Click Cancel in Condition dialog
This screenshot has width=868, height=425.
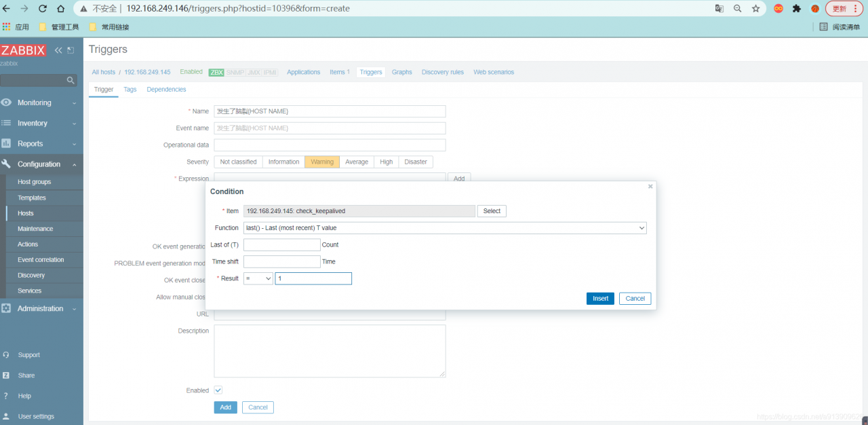click(635, 299)
